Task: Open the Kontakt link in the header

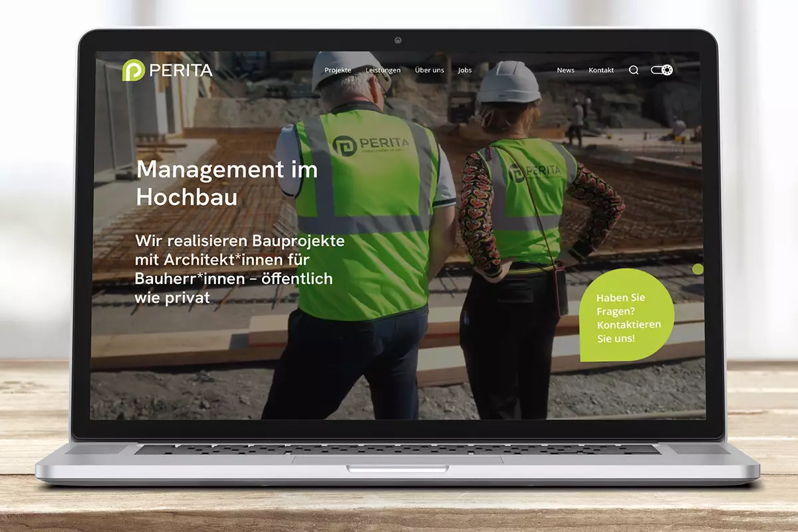Action: tap(601, 70)
